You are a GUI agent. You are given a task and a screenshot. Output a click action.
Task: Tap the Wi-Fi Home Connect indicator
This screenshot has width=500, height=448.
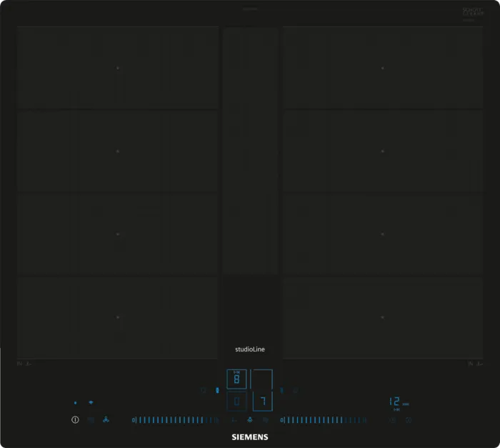click(x=91, y=403)
